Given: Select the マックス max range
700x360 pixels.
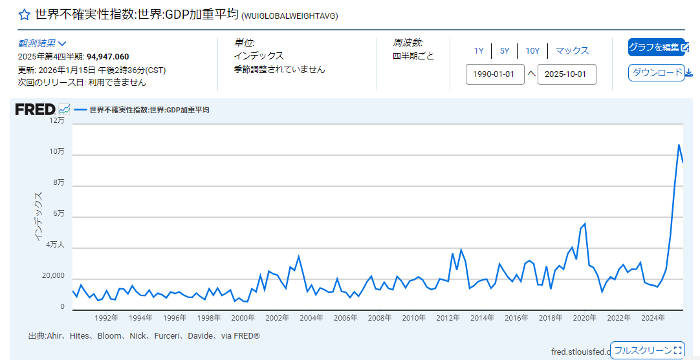Looking at the screenshot, I should coord(572,51).
